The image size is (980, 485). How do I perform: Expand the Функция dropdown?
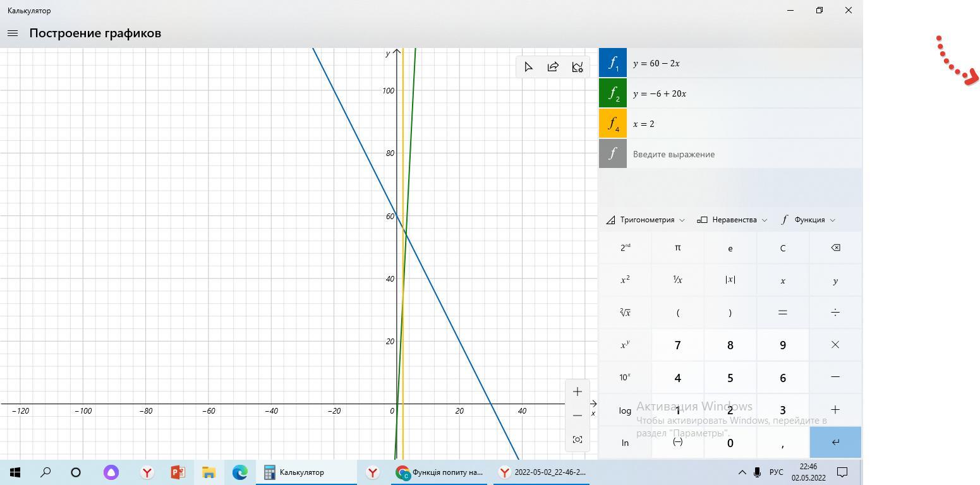click(808, 220)
